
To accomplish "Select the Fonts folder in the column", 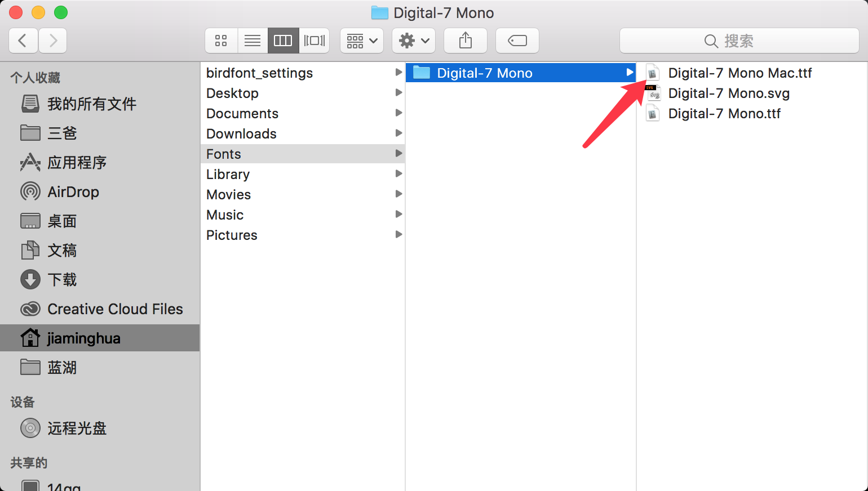I will 303,154.
